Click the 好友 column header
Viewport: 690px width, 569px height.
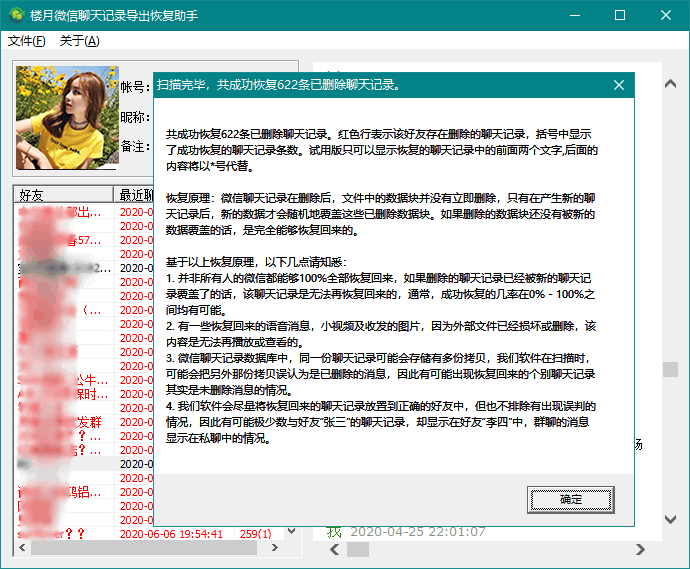[64, 195]
